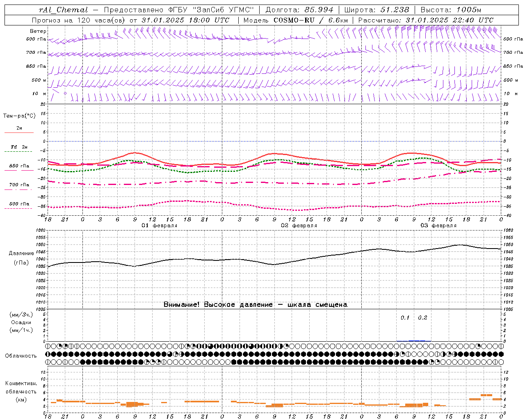Click the '0.1' precipitation value
Image resolution: width=525 pixels, height=420 pixels.
pos(405,317)
